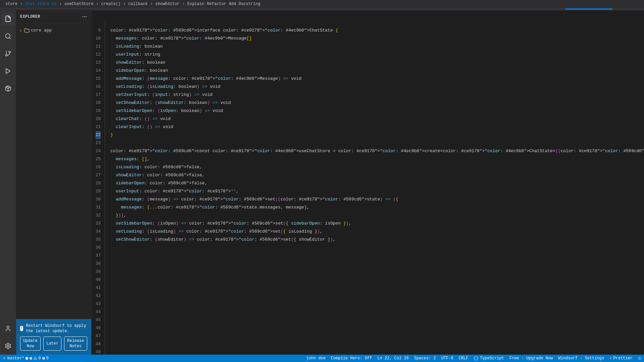Click line number 9 in gutter
Viewport: 644px width, 362px height.
(x=99, y=31)
